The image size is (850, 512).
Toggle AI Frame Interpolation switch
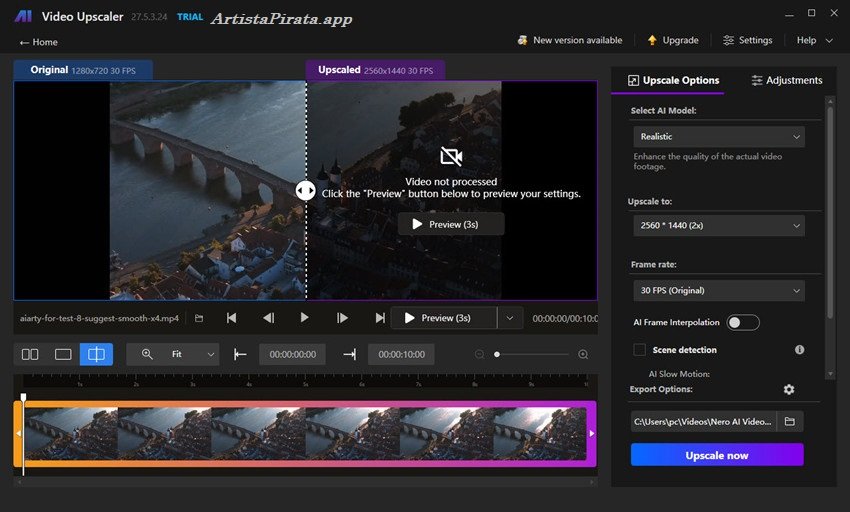[743, 323]
